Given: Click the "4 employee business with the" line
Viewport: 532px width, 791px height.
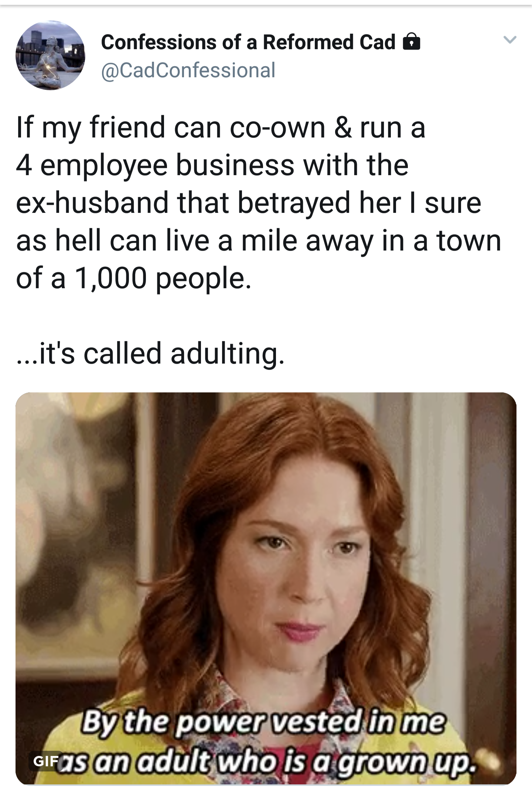Looking at the screenshot, I should [212, 166].
